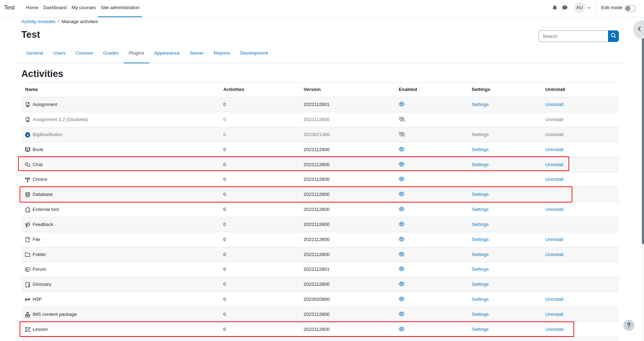Uninstall the Chat activity
This screenshot has height=341, width=644.
[554, 165]
